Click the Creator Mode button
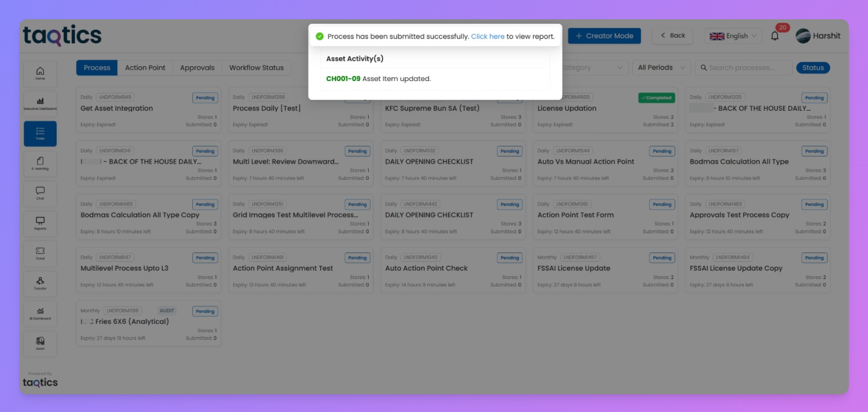Screen dimensions: 868x412 (604, 36)
